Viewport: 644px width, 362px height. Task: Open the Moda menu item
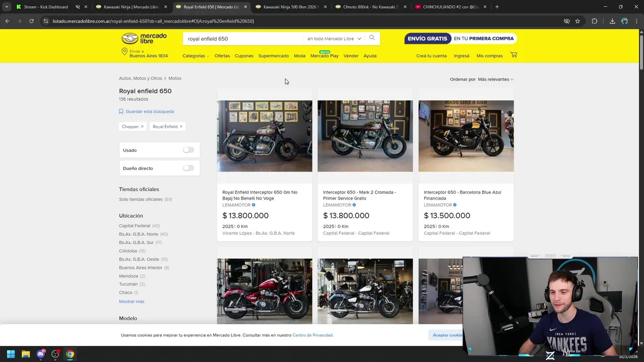tap(300, 56)
